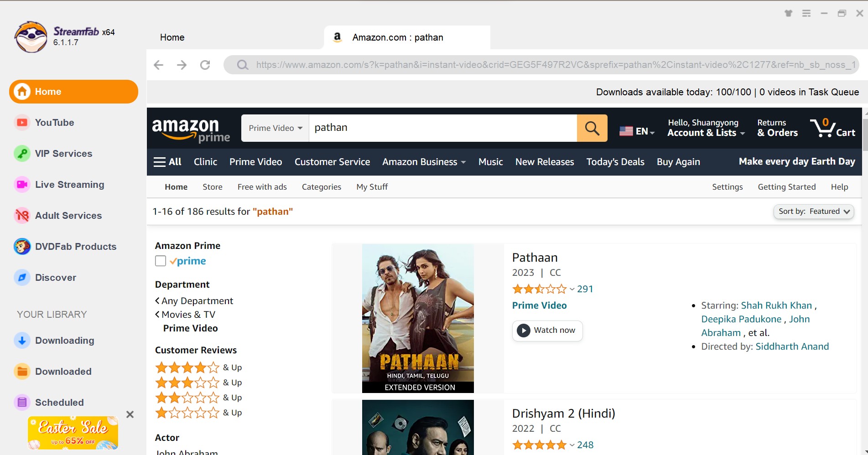Open the StreamFab main menu icon

click(x=806, y=13)
